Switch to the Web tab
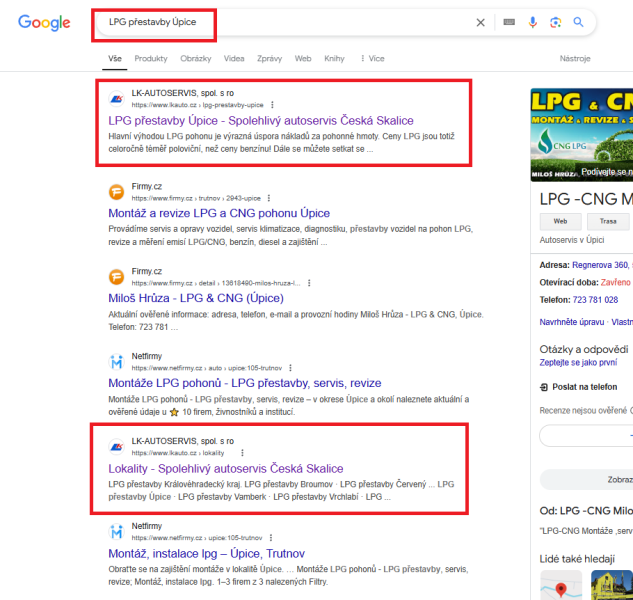 click(303, 59)
